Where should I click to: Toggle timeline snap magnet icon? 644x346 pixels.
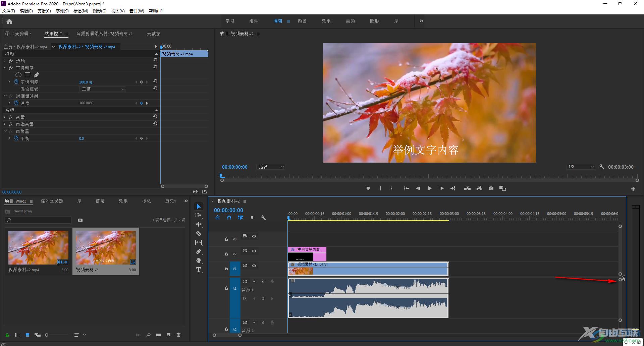pos(229,218)
